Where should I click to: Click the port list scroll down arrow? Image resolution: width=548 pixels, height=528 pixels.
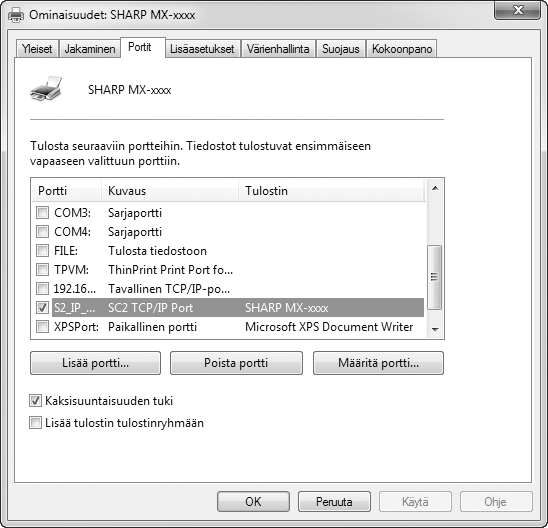click(x=435, y=329)
